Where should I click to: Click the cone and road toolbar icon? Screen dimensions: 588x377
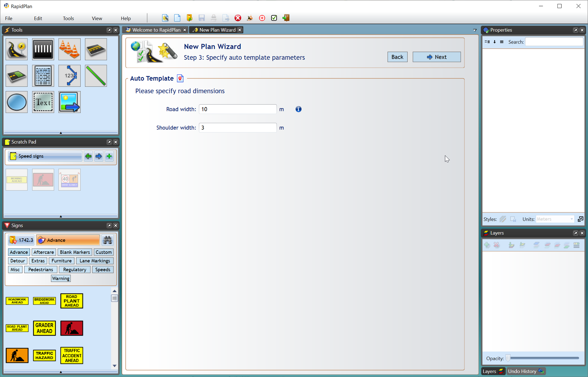pos(250,18)
